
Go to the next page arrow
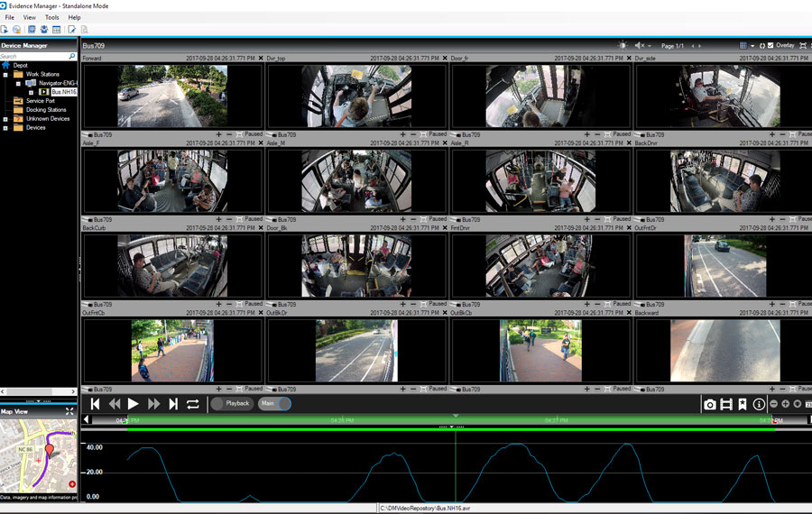point(699,46)
